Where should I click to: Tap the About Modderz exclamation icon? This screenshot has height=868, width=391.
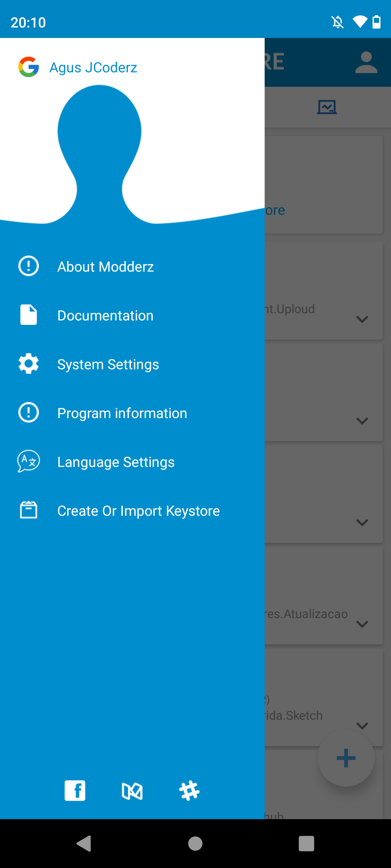[x=29, y=266]
